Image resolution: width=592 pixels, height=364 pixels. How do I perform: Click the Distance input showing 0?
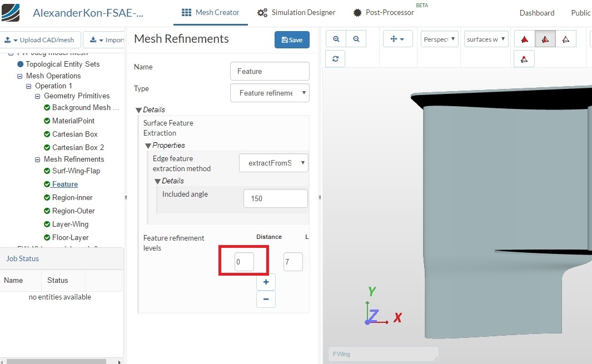click(244, 262)
